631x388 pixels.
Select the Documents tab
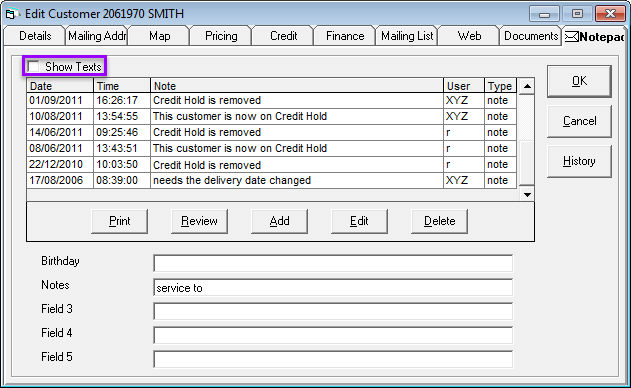tap(531, 36)
